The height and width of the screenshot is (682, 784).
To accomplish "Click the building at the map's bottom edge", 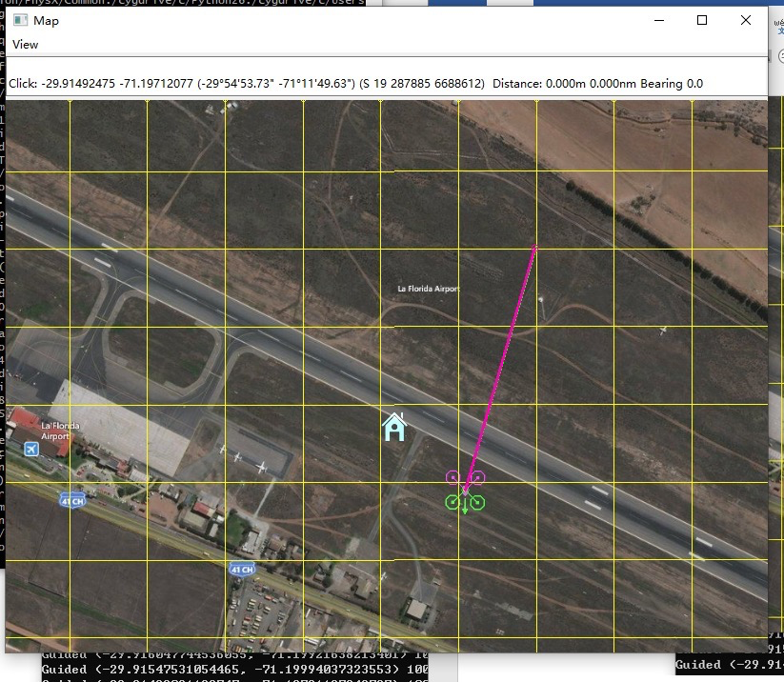I will coord(416,608).
